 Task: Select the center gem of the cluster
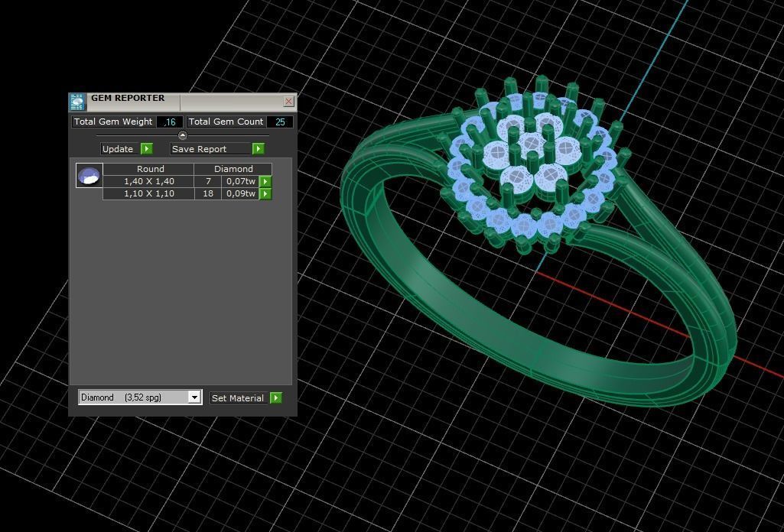point(531,145)
